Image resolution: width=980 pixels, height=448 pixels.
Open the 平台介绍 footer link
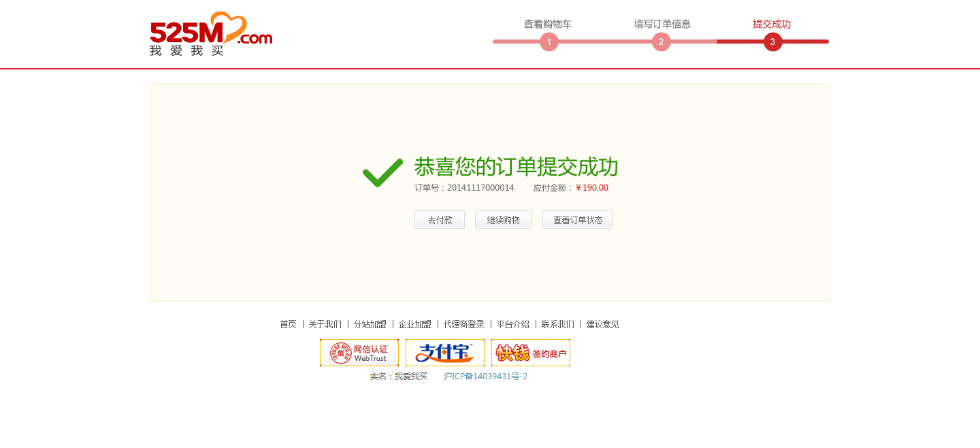(x=513, y=324)
